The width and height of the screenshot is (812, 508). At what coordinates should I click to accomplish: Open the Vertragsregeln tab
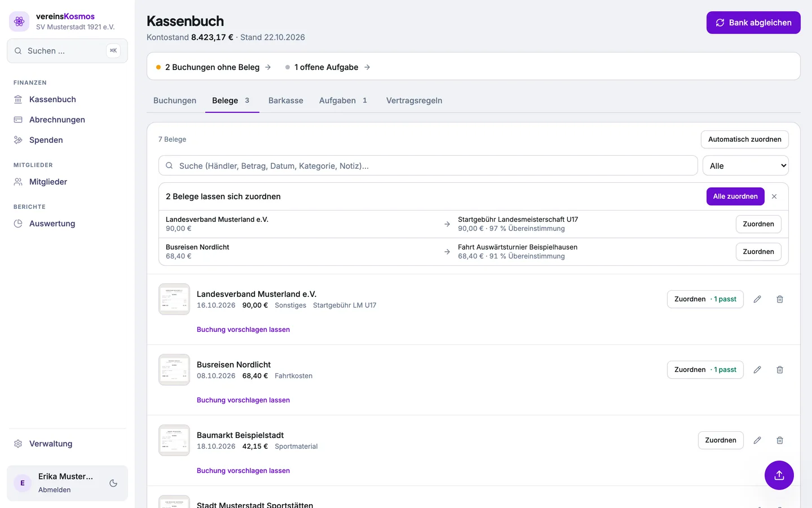coord(414,100)
